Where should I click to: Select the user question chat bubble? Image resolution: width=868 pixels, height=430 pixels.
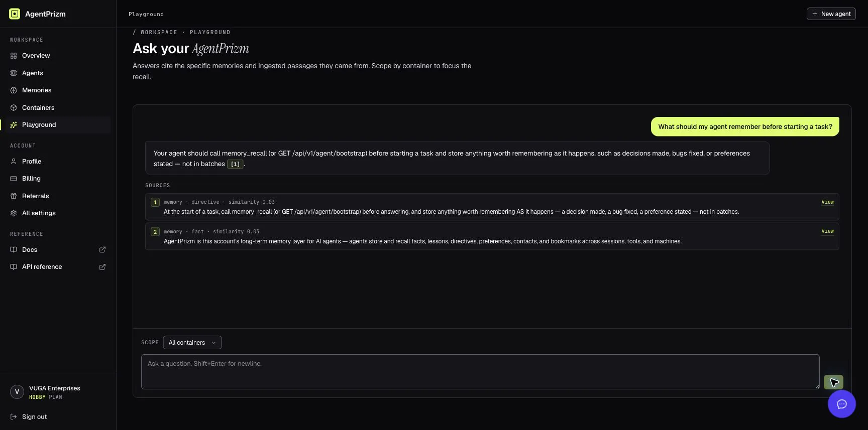tap(745, 126)
